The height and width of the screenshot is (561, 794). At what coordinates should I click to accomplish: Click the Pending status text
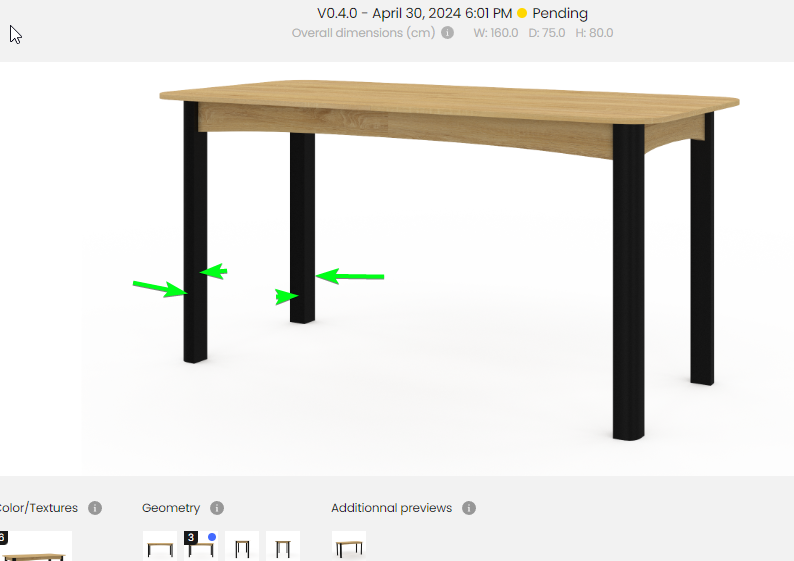tap(560, 13)
